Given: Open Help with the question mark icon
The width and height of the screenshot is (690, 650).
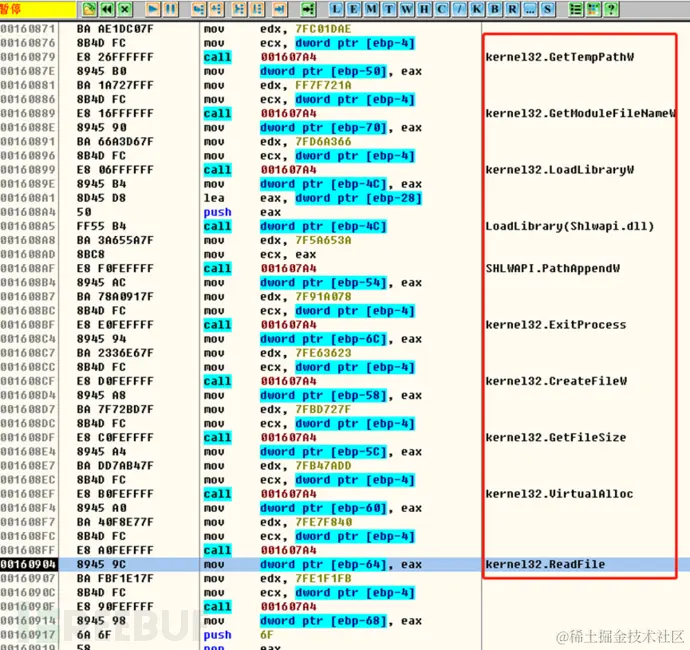Looking at the screenshot, I should (x=611, y=9).
